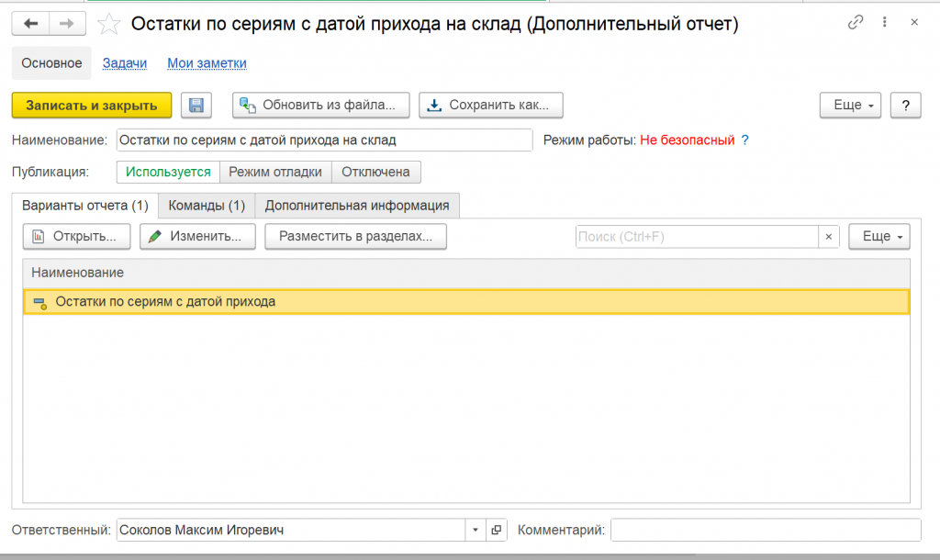Viewport: 940px width, 560px height.
Task: Select the Варианты отчета (1) tab
Action: [x=85, y=206]
